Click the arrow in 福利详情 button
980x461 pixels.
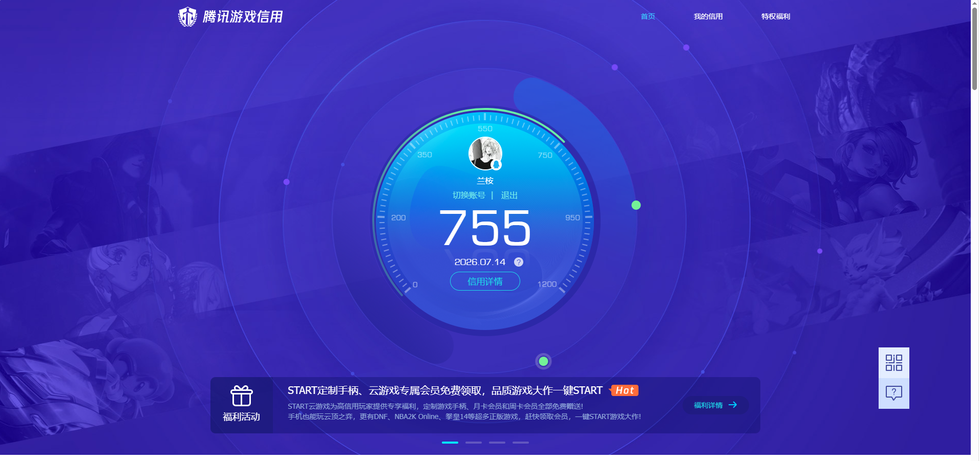pos(733,405)
